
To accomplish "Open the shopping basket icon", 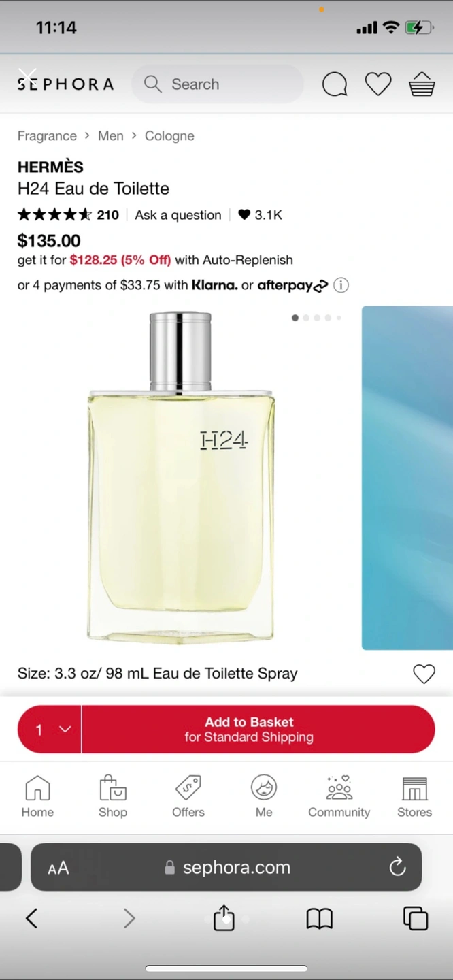I will point(422,84).
